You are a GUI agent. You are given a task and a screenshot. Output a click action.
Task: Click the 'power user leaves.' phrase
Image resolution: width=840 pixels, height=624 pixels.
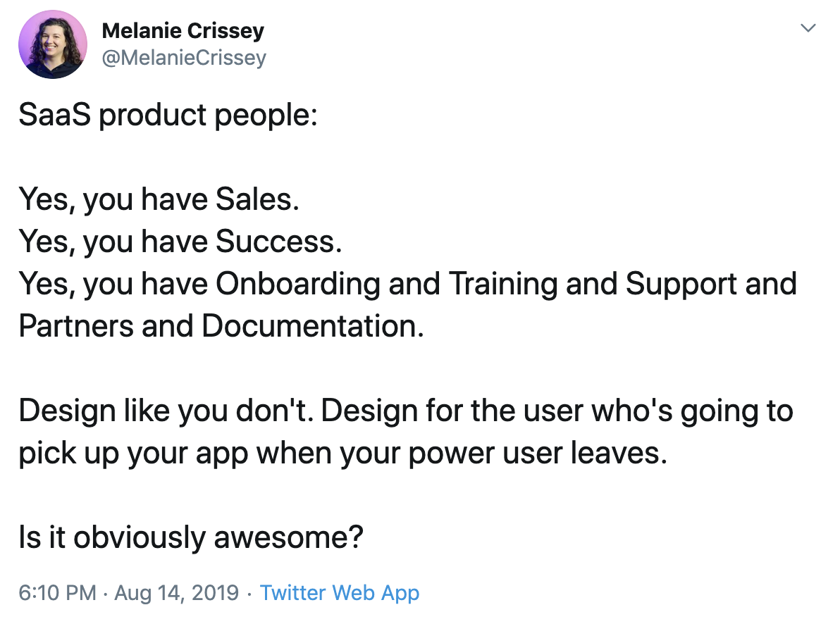(538, 453)
